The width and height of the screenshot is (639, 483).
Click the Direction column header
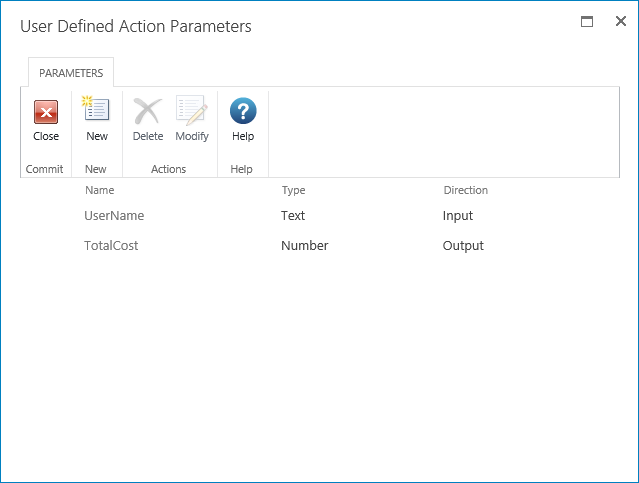tap(466, 190)
